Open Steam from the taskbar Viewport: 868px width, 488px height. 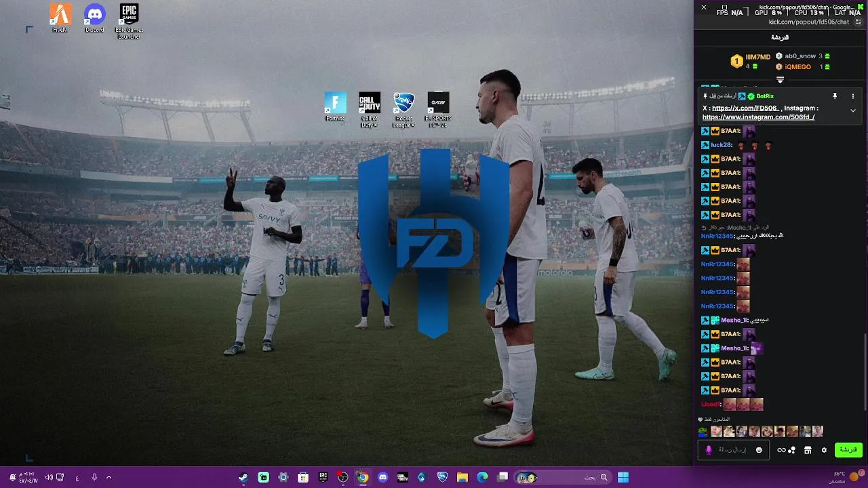[243, 477]
